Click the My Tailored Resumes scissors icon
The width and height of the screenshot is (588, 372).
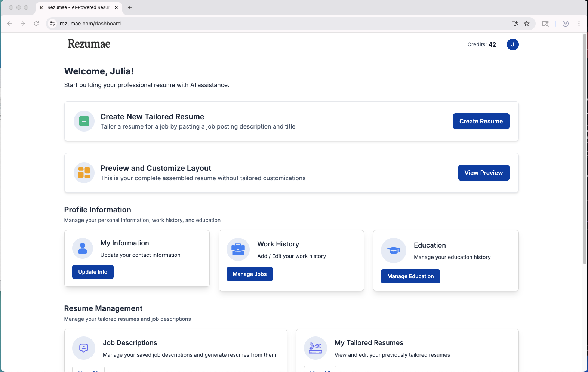point(315,348)
